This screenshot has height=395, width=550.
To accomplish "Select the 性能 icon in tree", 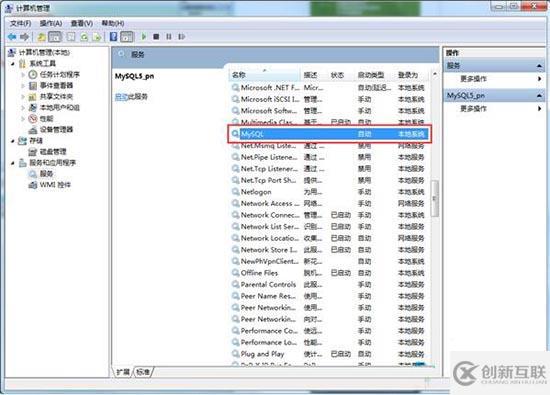I will 33,119.
